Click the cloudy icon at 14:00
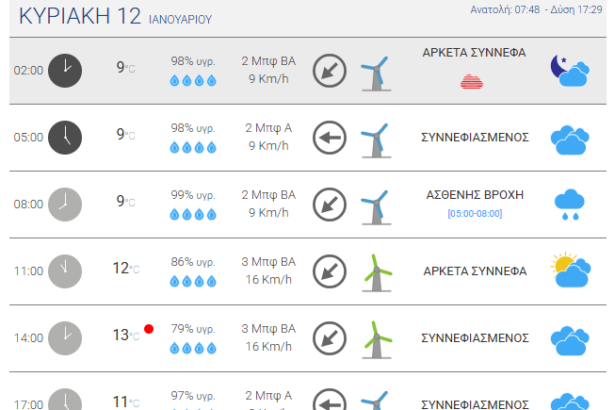This screenshot has width=615, height=410. [x=569, y=338]
